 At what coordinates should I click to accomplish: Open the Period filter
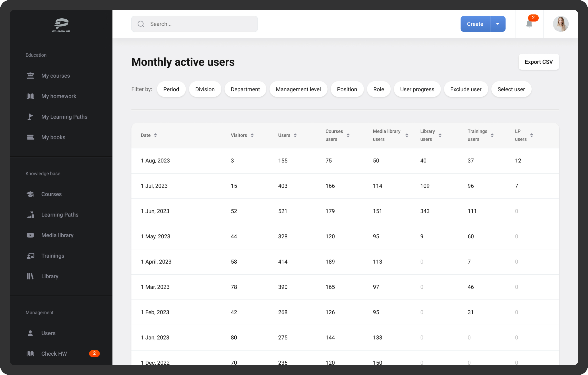point(171,89)
